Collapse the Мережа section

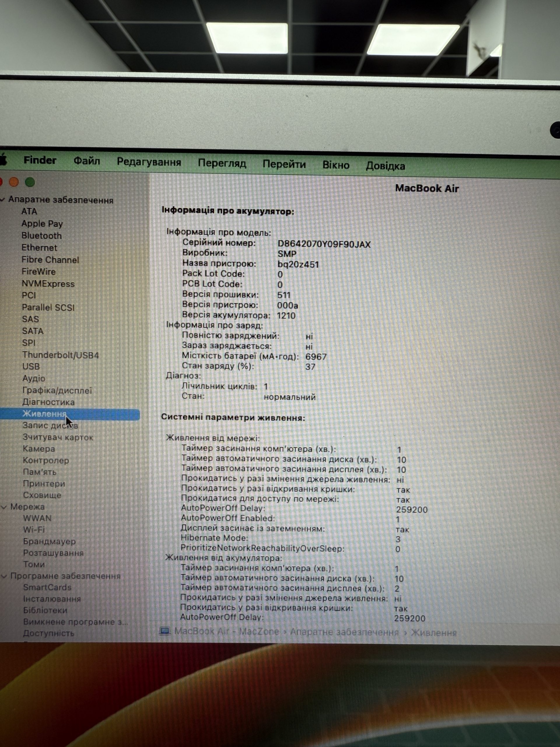click(4, 507)
